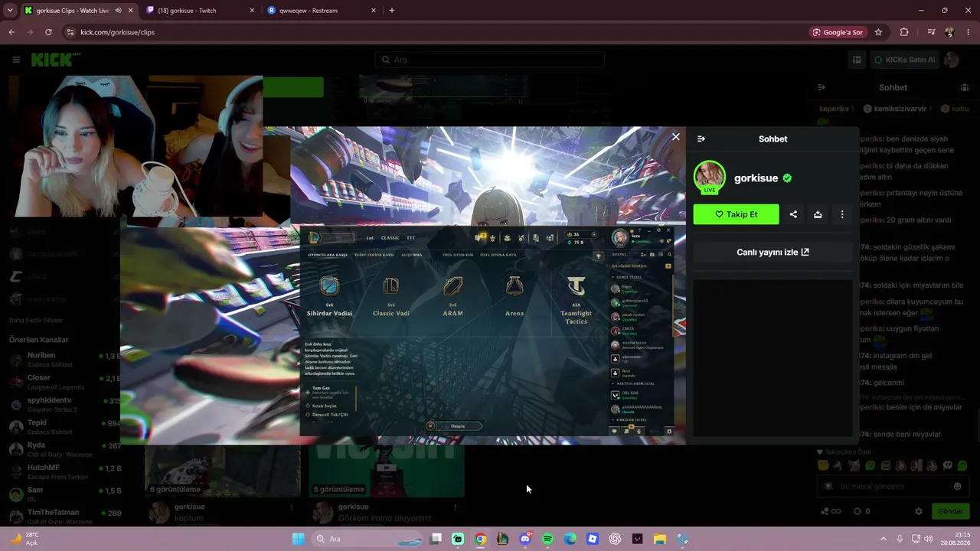Image resolution: width=980 pixels, height=551 pixels.
Task: Open the chat leaderboard icon
Action: coord(964,87)
